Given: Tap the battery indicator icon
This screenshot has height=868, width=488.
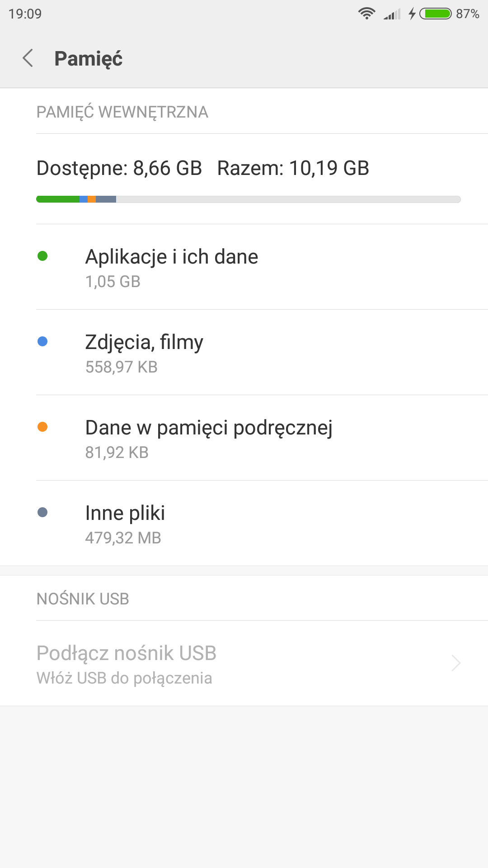Looking at the screenshot, I should tap(435, 14).
